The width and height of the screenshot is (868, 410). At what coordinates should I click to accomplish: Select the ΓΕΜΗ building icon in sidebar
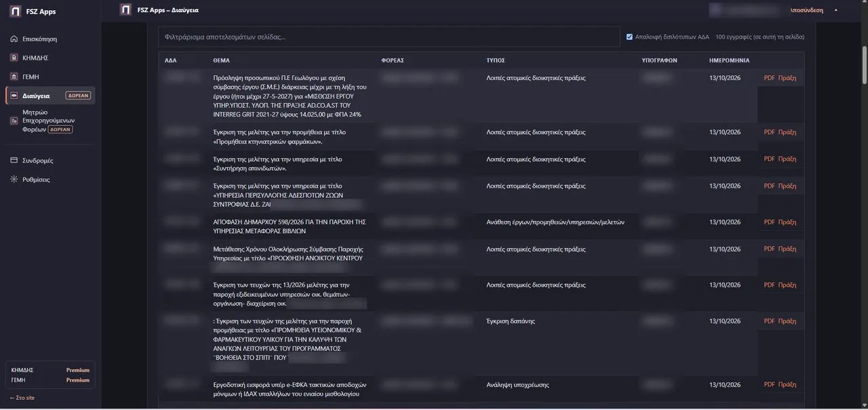point(14,77)
